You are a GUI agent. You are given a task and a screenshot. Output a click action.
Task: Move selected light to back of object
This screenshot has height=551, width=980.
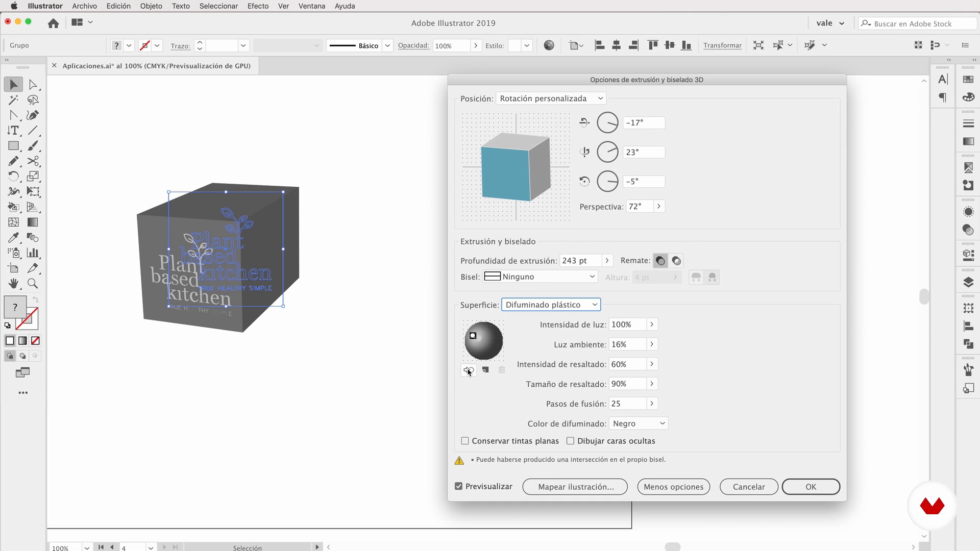tap(469, 370)
